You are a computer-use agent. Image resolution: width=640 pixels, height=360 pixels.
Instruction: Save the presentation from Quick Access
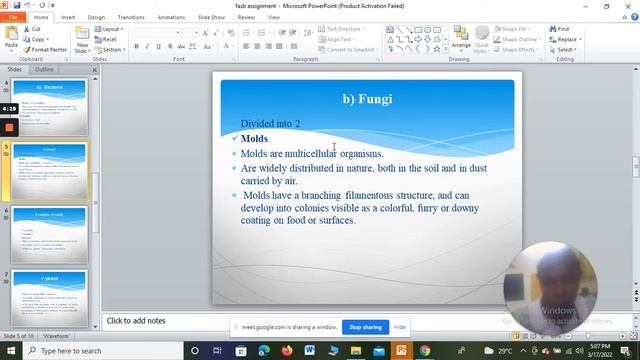tap(17, 5)
